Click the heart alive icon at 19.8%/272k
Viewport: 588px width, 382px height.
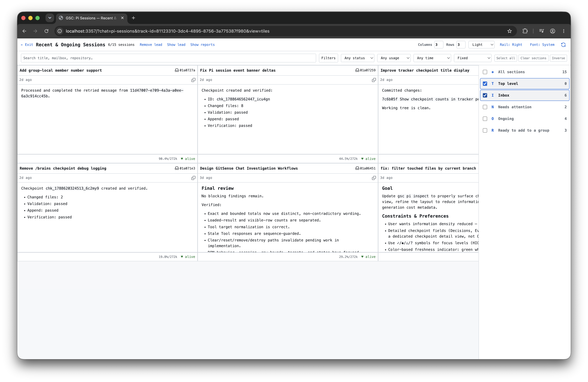[x=182, y=257]
